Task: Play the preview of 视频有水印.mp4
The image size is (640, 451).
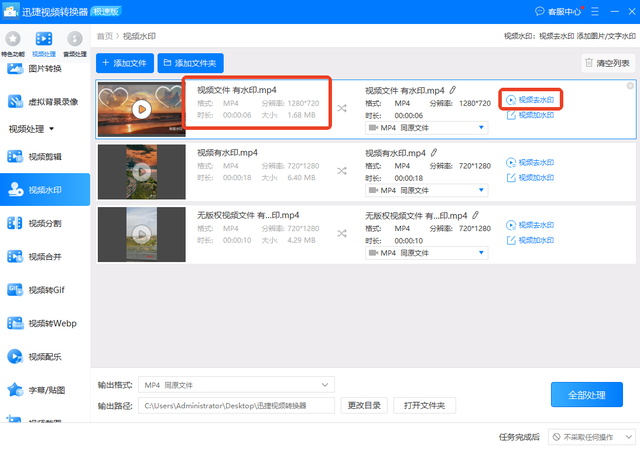Action: [142, 172]
